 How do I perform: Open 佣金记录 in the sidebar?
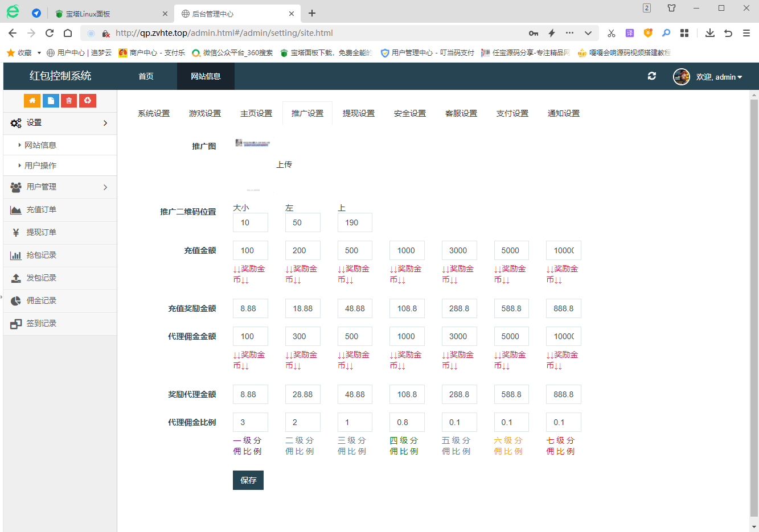pos(41,300)
